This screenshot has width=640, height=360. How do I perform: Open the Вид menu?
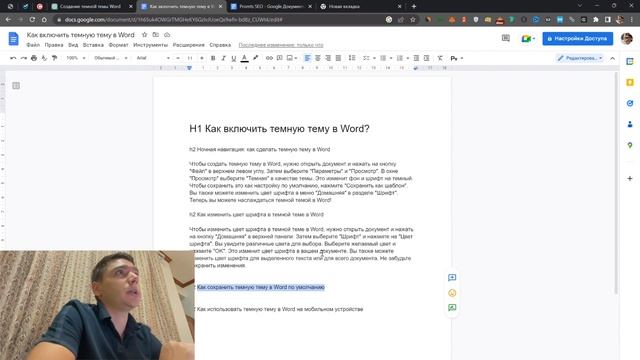(73, 45)
